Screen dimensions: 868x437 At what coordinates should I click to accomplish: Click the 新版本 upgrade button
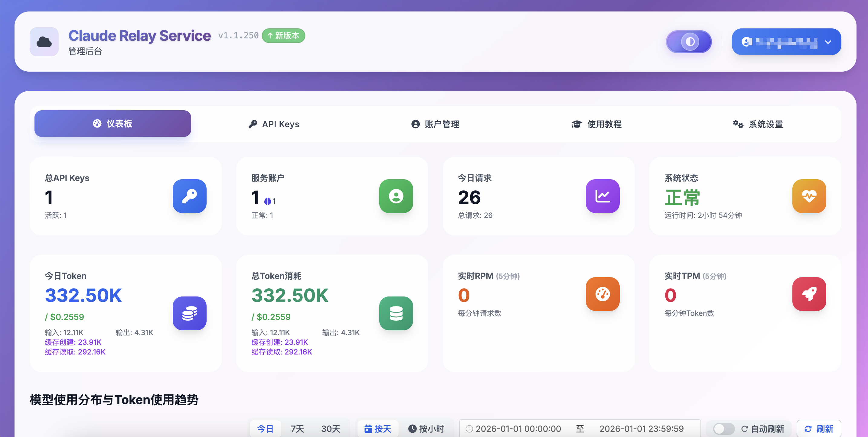[283, 36]
